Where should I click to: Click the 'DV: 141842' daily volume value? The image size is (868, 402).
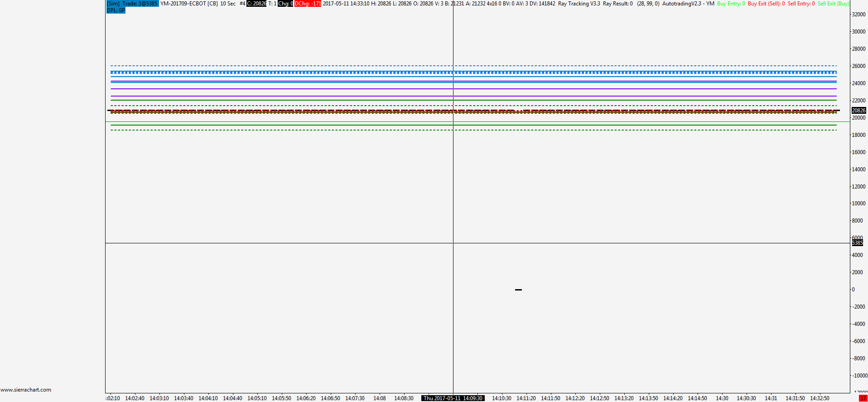(542, 4)
